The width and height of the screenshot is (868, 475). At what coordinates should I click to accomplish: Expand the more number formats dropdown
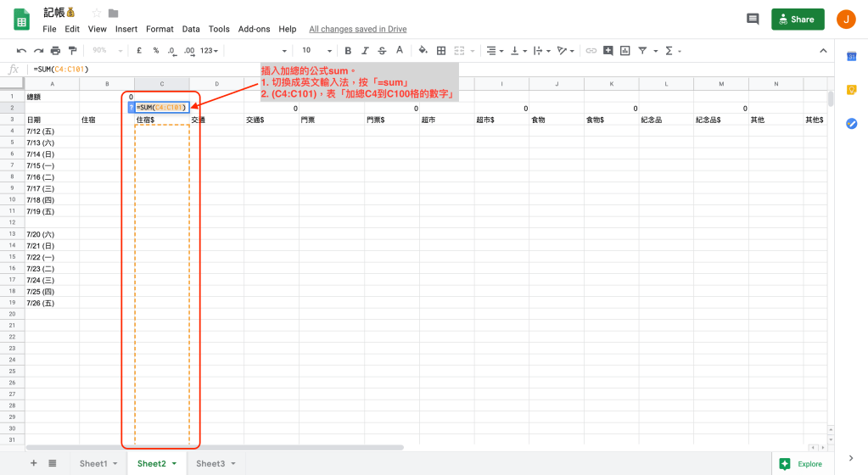click(209, 51)
